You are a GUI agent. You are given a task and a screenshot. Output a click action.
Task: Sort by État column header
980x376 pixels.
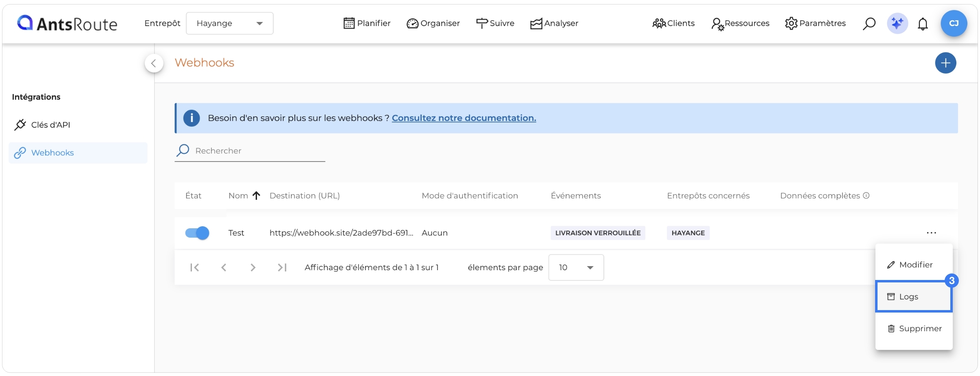(x=193, y=196)
